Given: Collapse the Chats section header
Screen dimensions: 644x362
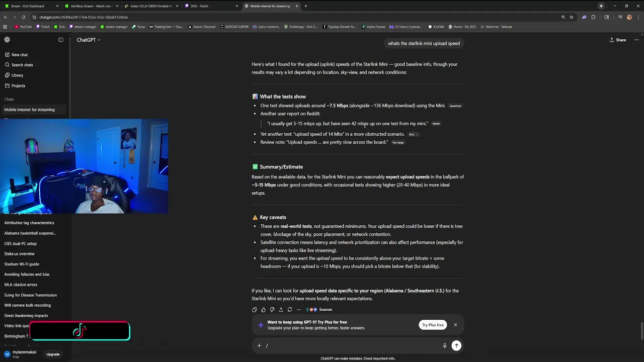Looking at the screenshot, I should (9, 99).
